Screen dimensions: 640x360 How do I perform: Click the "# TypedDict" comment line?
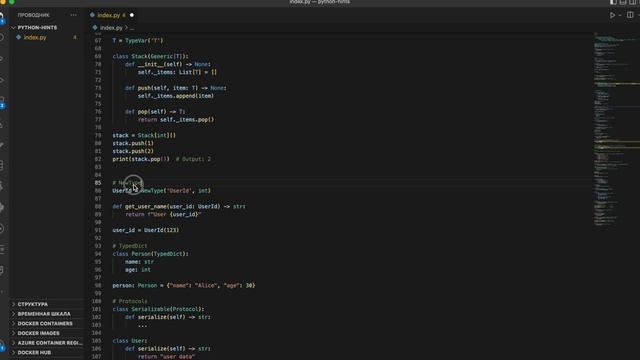point(130,246)
